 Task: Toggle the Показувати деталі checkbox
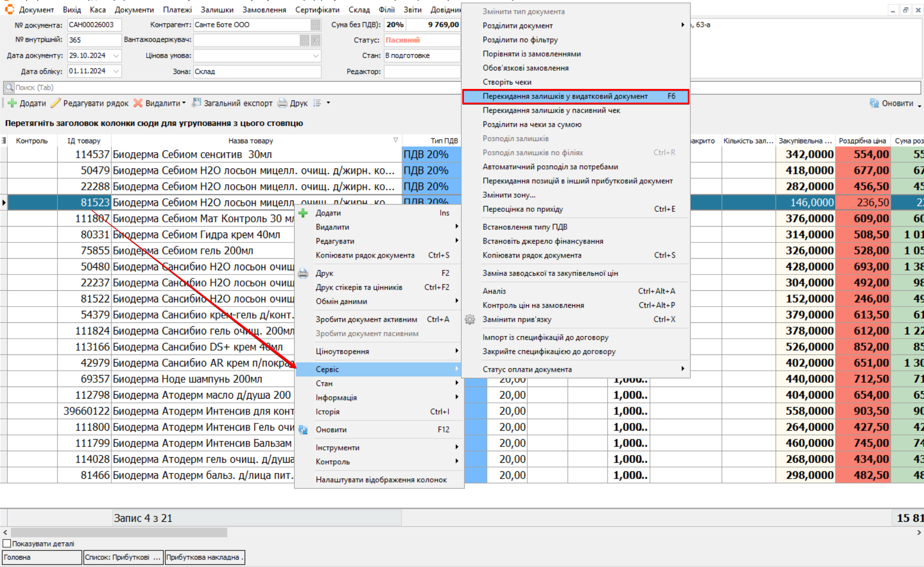point(7,543)
